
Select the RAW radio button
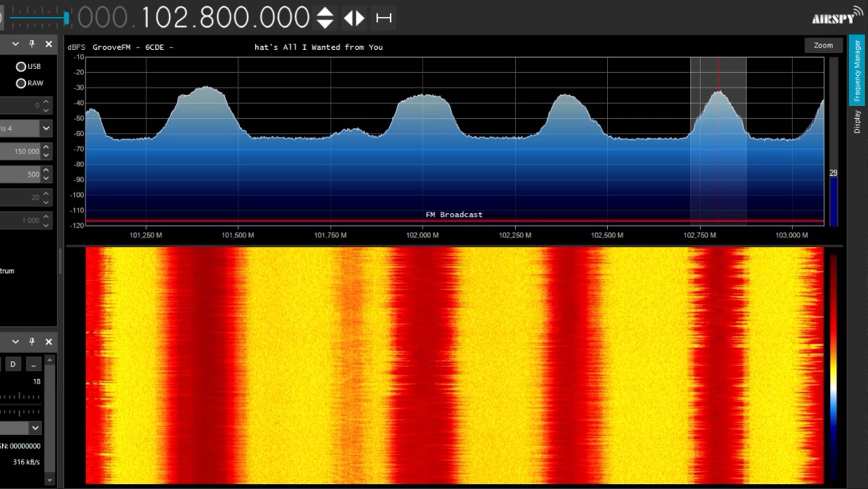click(x=21, y=83)
